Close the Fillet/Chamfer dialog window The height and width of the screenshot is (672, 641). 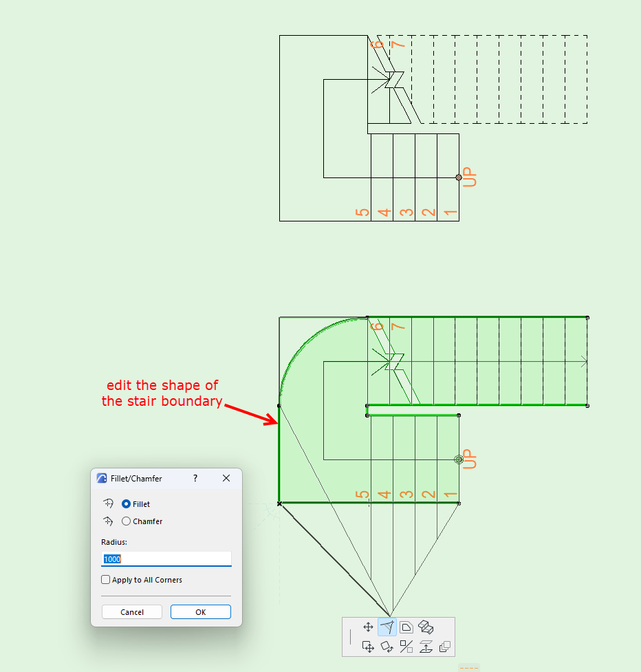point(226,478)
